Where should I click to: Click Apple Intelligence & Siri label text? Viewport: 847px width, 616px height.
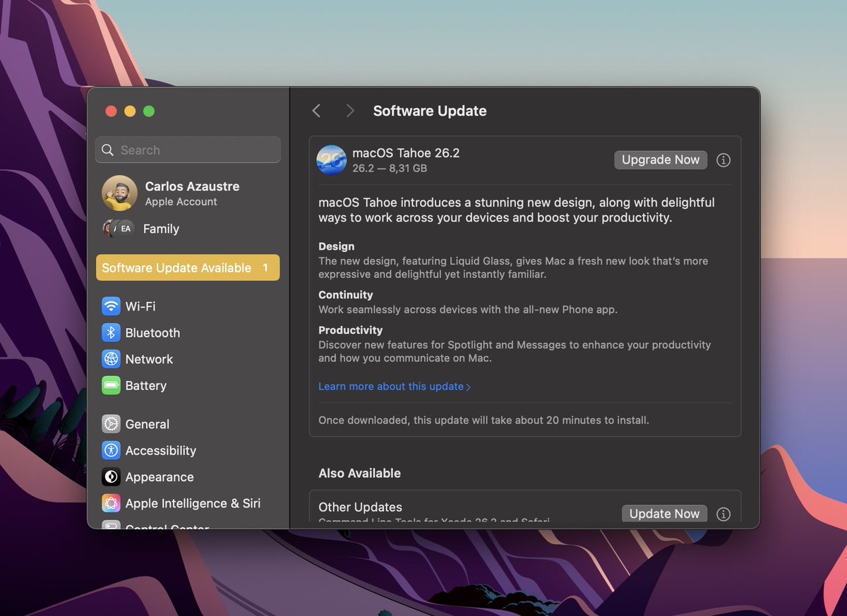pos(193,504)
